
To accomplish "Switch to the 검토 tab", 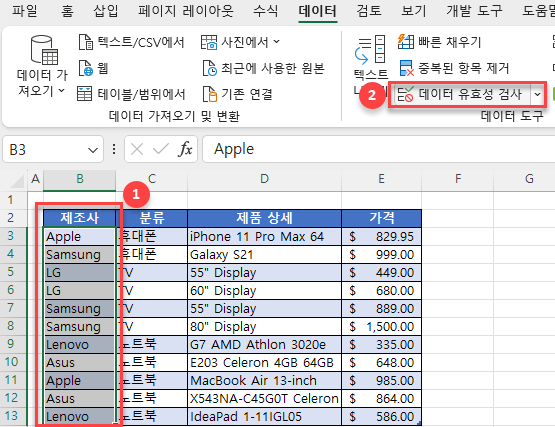I will pyautogui.click(x=369, y=10).
